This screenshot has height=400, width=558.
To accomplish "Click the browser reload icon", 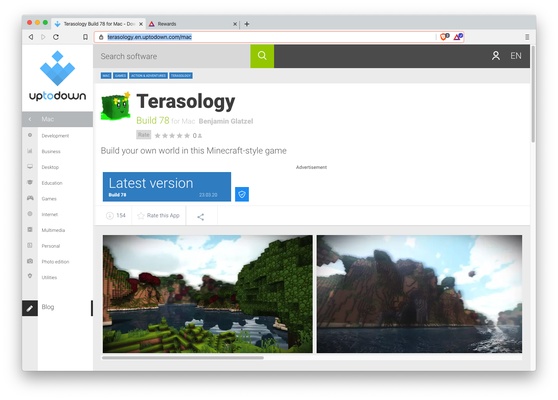I will point(56,37).
